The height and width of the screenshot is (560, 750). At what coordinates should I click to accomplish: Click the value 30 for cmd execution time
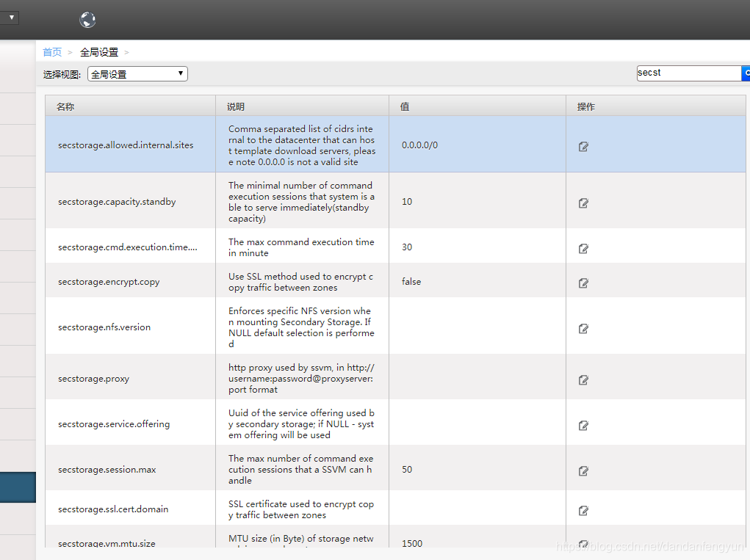coord(406,247)
